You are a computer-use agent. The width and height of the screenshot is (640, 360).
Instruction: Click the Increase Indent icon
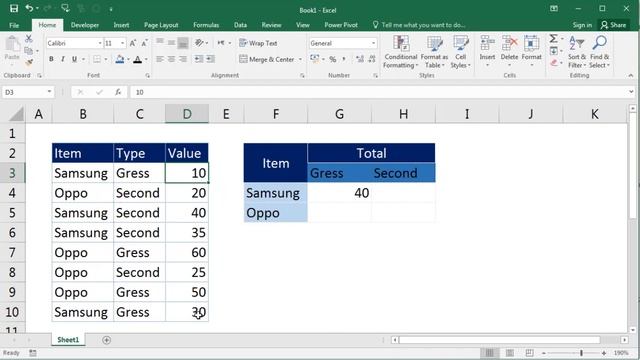click(x=210, y=60)
